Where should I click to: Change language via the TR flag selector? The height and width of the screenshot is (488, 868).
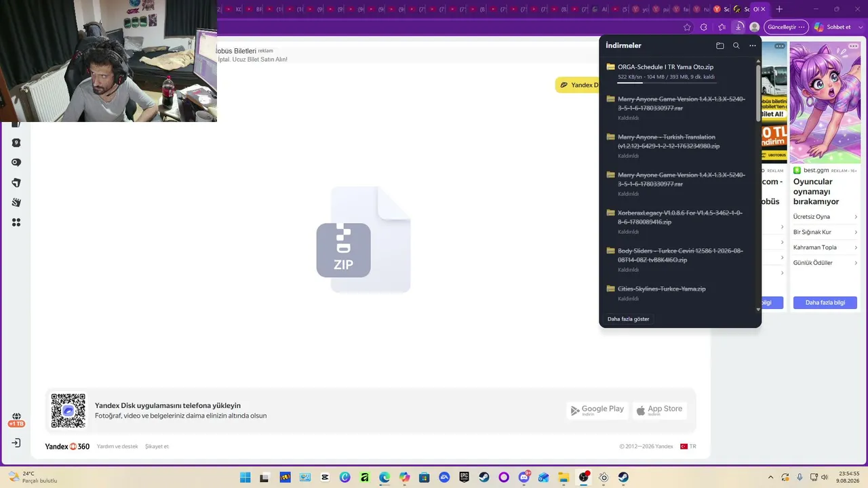pos(688,447)
